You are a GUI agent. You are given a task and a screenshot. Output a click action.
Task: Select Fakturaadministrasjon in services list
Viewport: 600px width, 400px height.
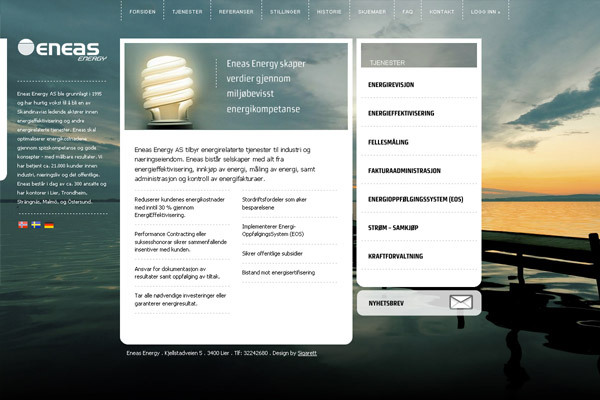404,171
